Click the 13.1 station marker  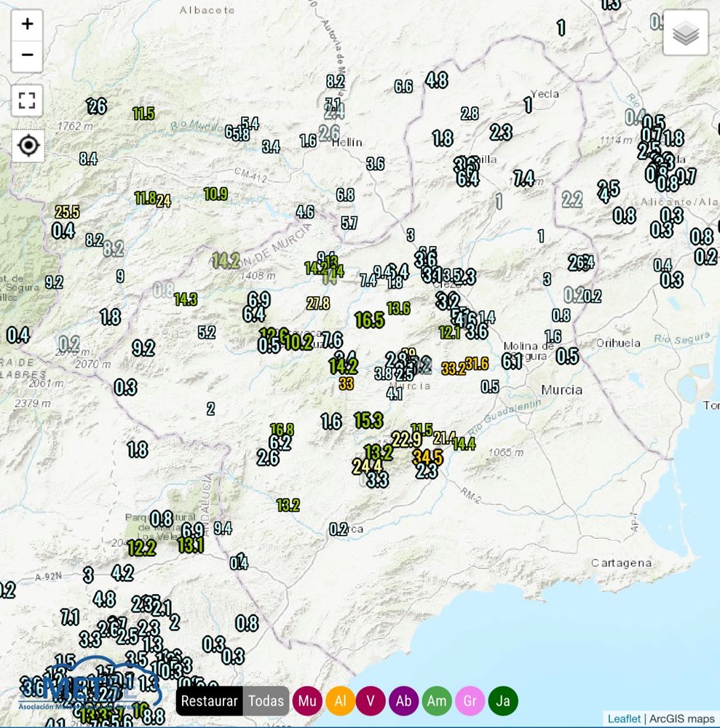coord(191,545)
